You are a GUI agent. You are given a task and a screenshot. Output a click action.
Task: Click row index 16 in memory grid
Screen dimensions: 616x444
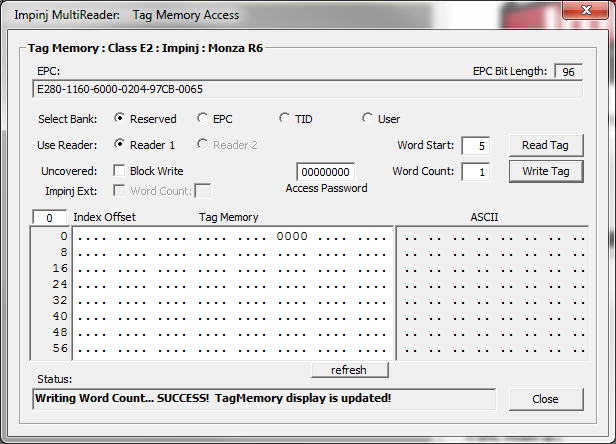point(60,268)
